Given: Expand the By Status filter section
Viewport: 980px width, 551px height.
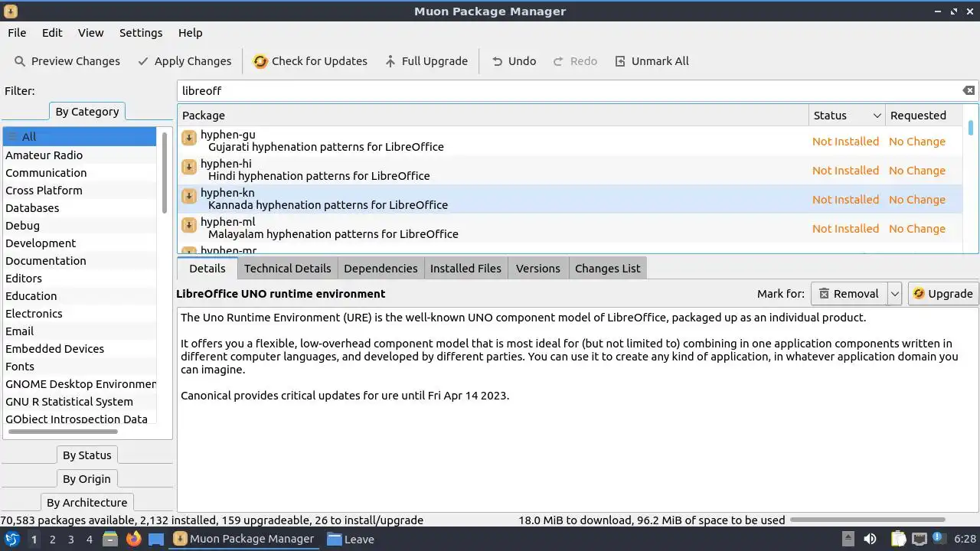Looking at the screenshot, I should [x=87, y=455].
